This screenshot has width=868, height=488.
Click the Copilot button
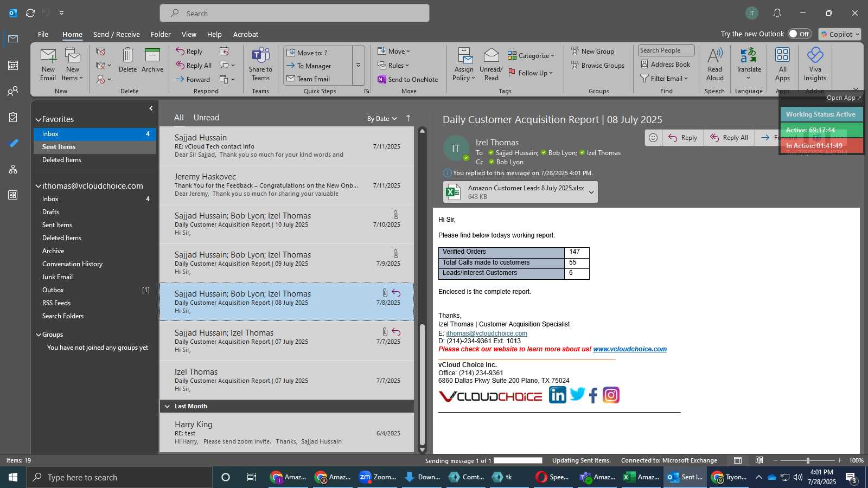click(840, 34)
